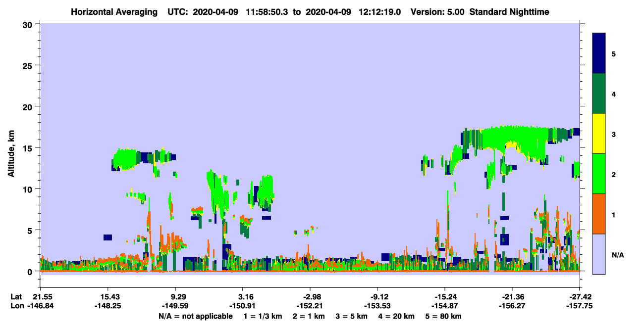
Task: Click latitude value 9.29
Action: click(175, 296)
